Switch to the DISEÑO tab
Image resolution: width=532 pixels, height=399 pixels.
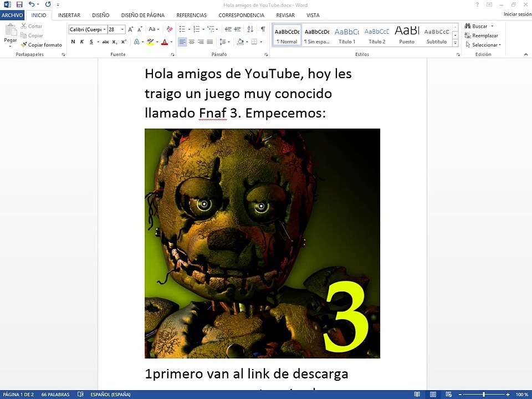click(x=101, y=16)
